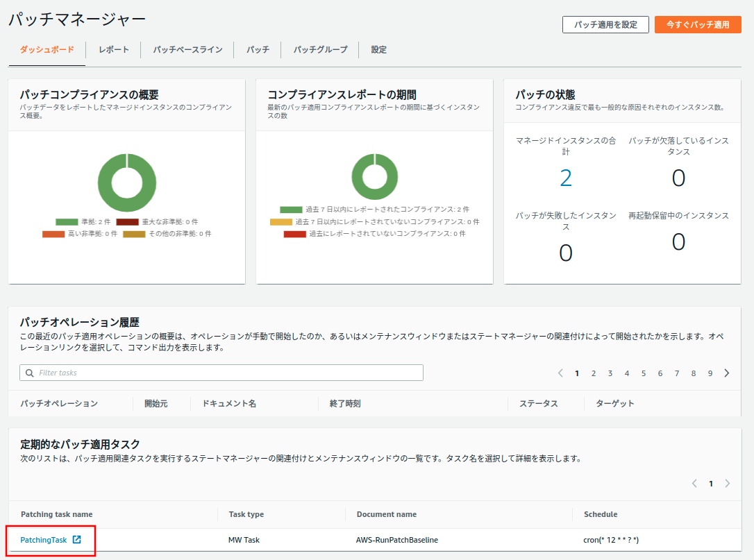Screen dimensions: 754x560
Task: Open the レポート tab
Action: pos(114,50)
